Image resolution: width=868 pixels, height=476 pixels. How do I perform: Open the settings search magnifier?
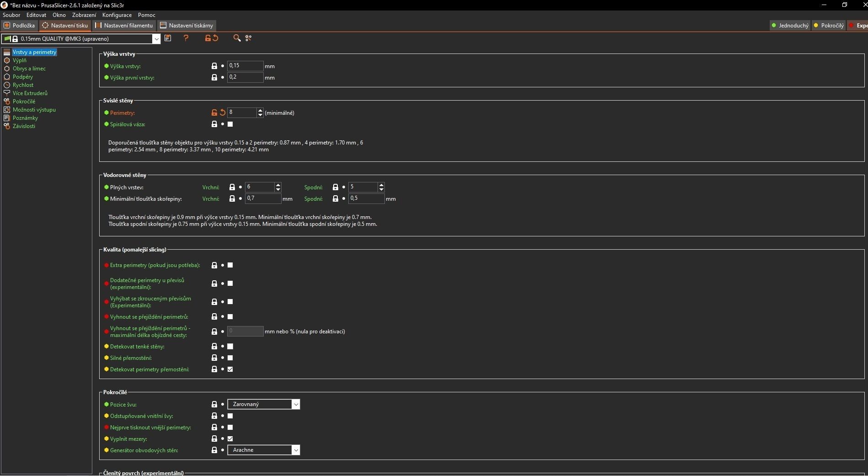pos(237,38)
